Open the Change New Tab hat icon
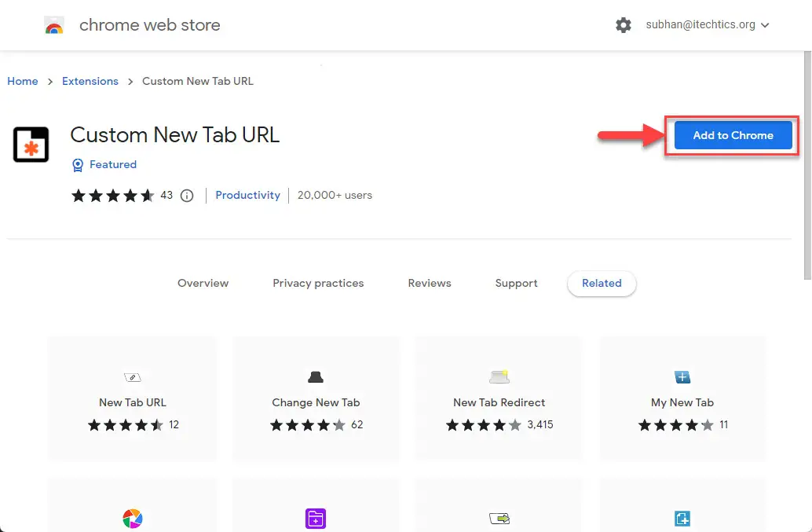This screenshot has height=532, width=812. [316, 377]
